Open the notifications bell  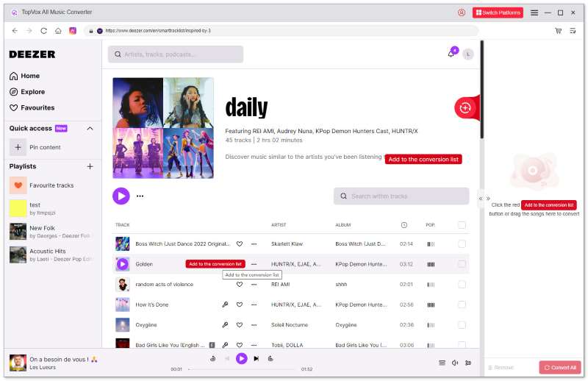(x=451, y=54)
